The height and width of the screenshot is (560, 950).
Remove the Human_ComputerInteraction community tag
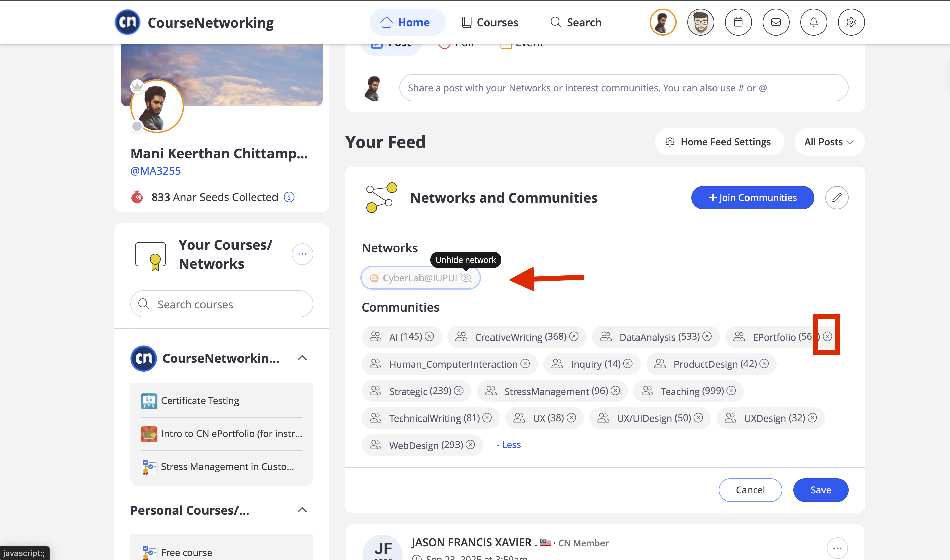tap(525, 363)
